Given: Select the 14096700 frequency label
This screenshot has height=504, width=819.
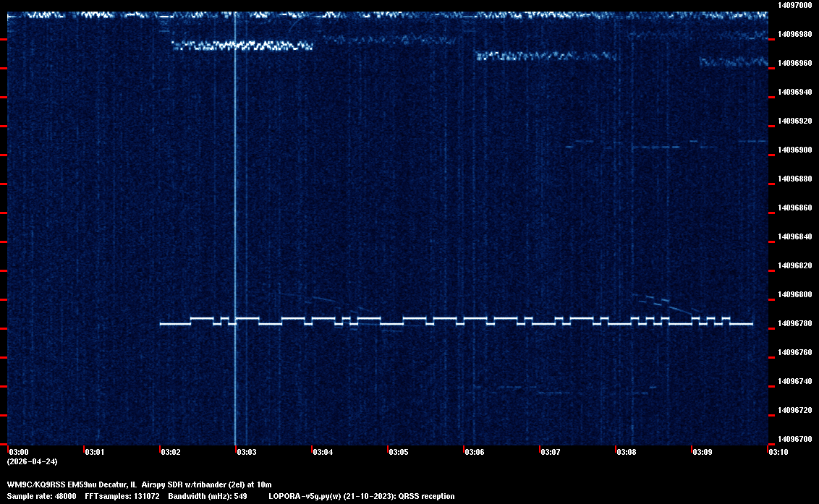Looking at the screenshot, I should (x=794, y=439).
